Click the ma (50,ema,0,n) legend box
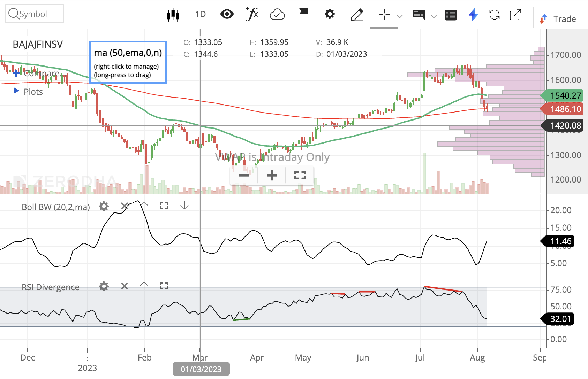The height and width of the screenshot is (379, 588). coord(128,62)
